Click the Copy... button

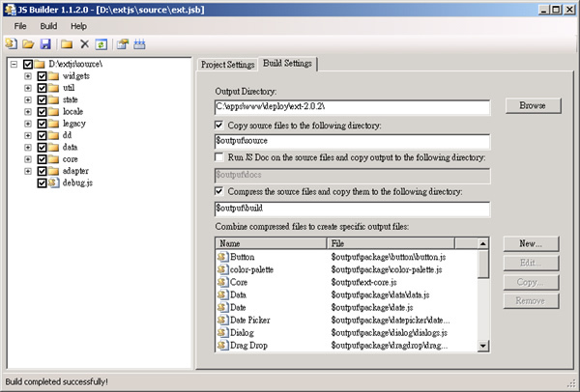coord(531,282)
